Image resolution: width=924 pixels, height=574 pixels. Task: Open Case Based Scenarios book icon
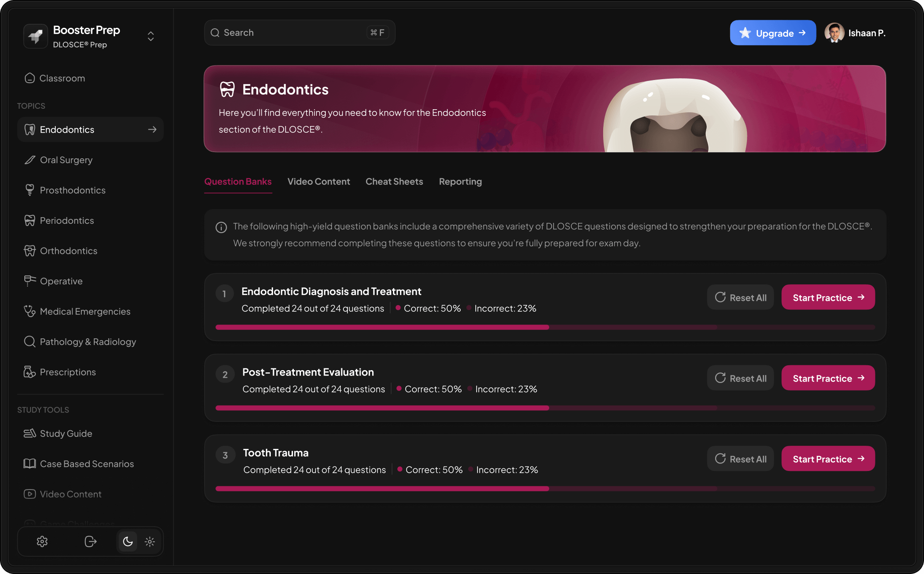(x=30, y=464)
